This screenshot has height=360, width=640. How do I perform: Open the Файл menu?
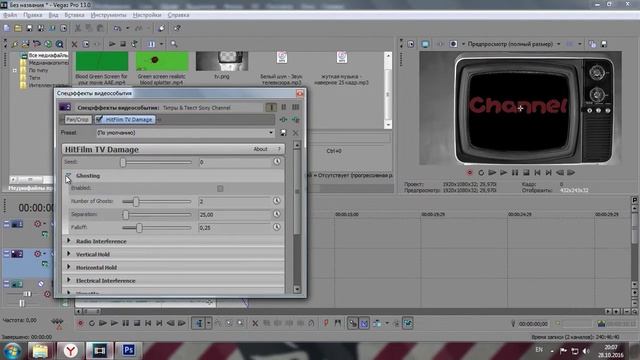pyautogui.click(x=10, y=15)
